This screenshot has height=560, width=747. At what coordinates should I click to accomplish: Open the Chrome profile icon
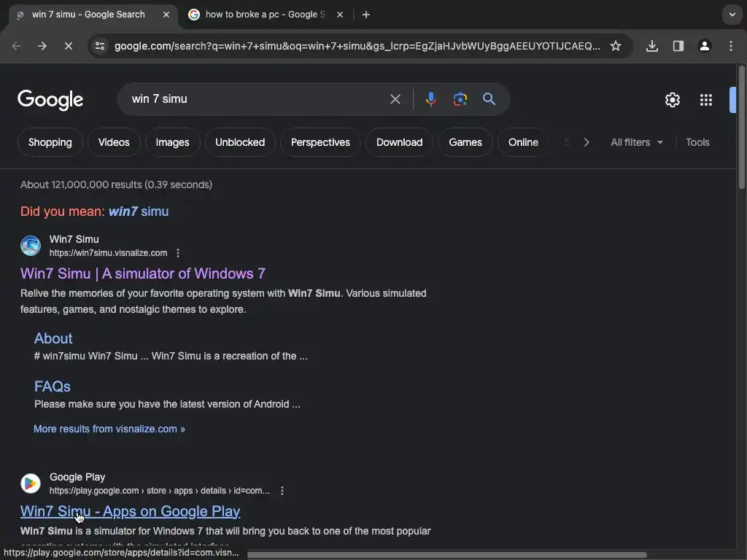pos(705,46)
